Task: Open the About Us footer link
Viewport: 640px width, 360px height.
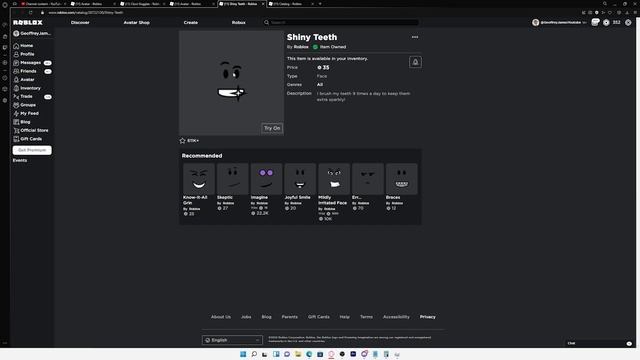Action: click(x=221, y=317)
